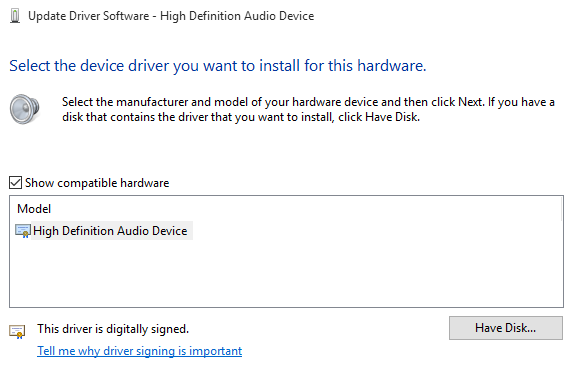Click 'High Definition Audio Device' in title text

(237, 16)
